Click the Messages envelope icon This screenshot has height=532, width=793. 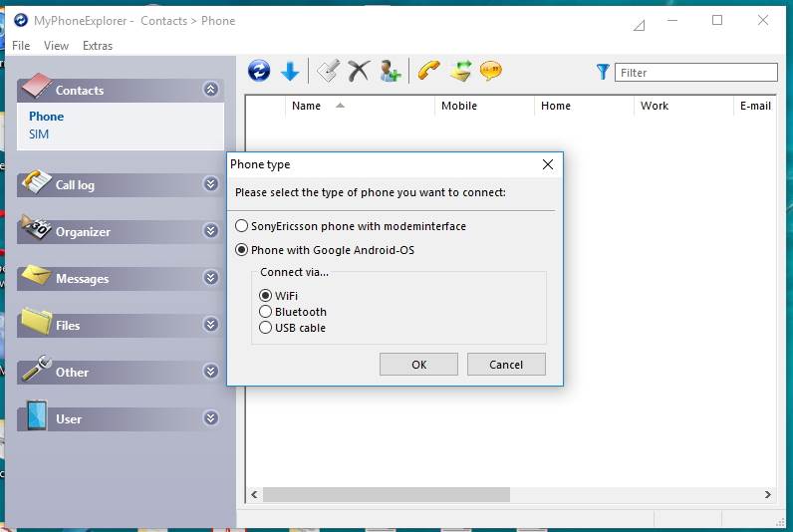37,276
